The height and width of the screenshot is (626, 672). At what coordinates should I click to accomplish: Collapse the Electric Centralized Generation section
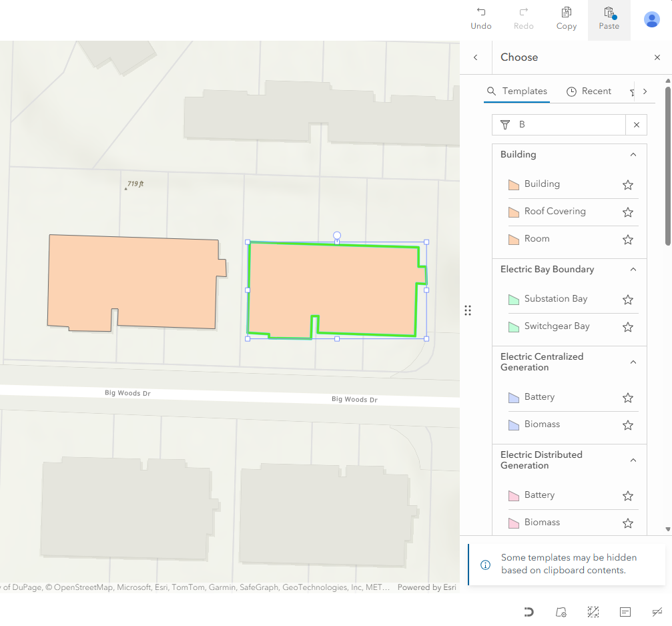pyautogui.click(x=633, y=362)
